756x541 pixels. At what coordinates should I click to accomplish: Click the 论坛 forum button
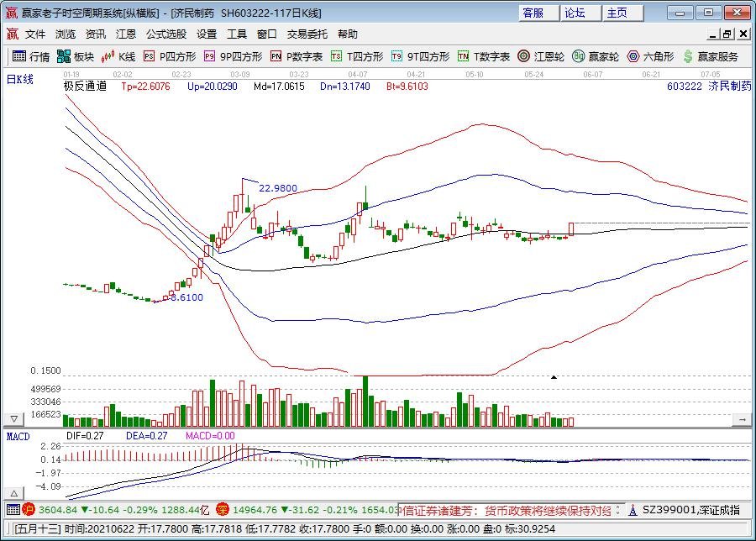[x=580, y=13]
